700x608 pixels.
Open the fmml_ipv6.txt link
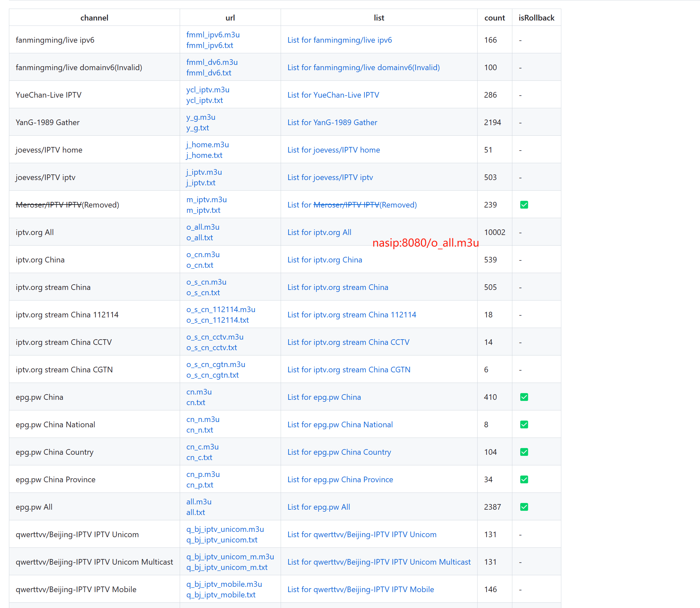click(x=210, y=45)
